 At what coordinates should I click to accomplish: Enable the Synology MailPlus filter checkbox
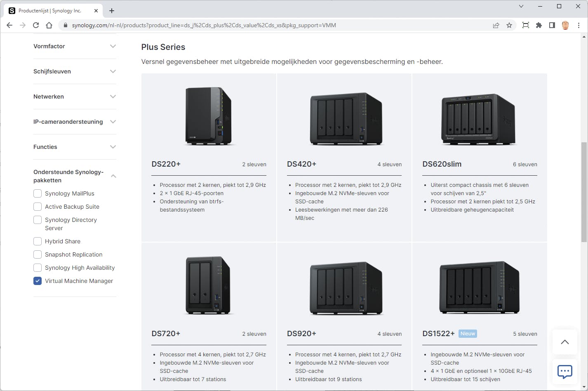pyautogui.click(x=38, y=193)
